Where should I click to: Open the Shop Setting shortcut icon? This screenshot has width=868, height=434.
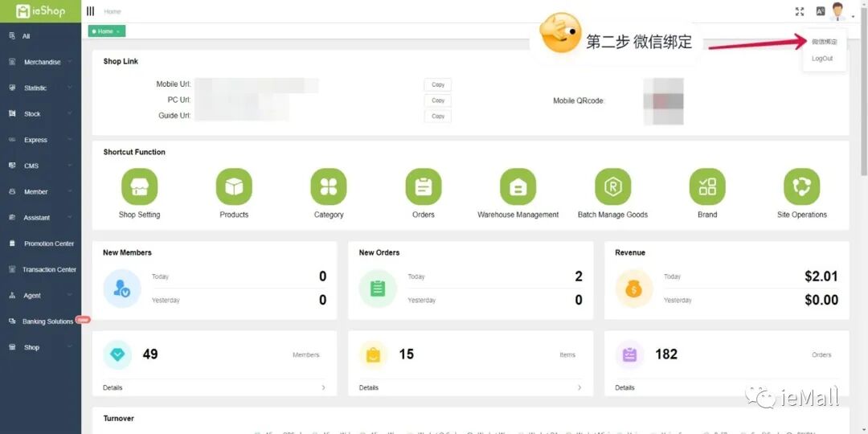[x=140, y=186]
